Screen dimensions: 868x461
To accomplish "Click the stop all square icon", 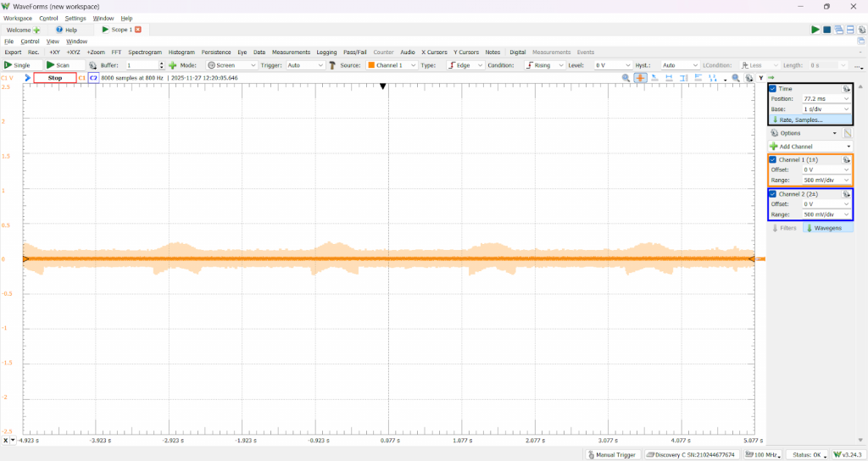I will click(x=826, y=30).
